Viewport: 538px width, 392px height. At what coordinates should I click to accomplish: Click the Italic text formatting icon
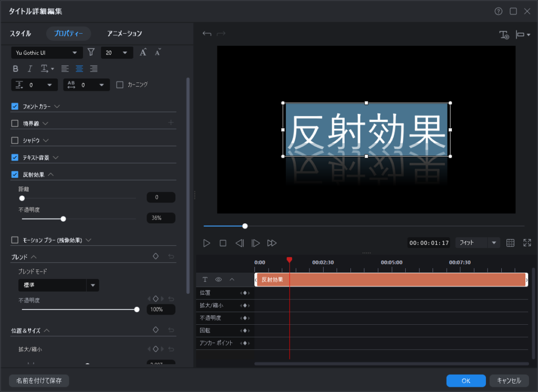[x=30, y=68]
